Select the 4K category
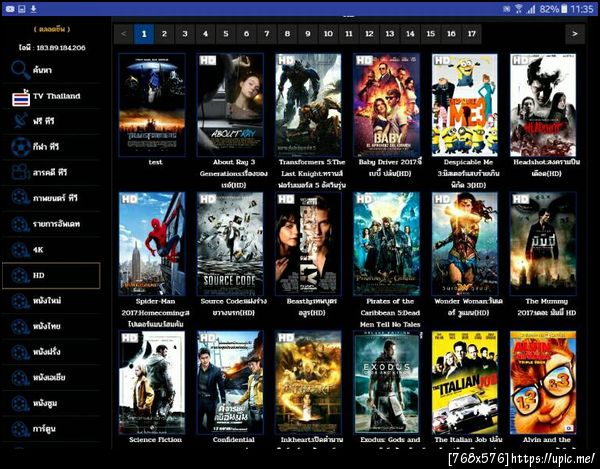 51,250
